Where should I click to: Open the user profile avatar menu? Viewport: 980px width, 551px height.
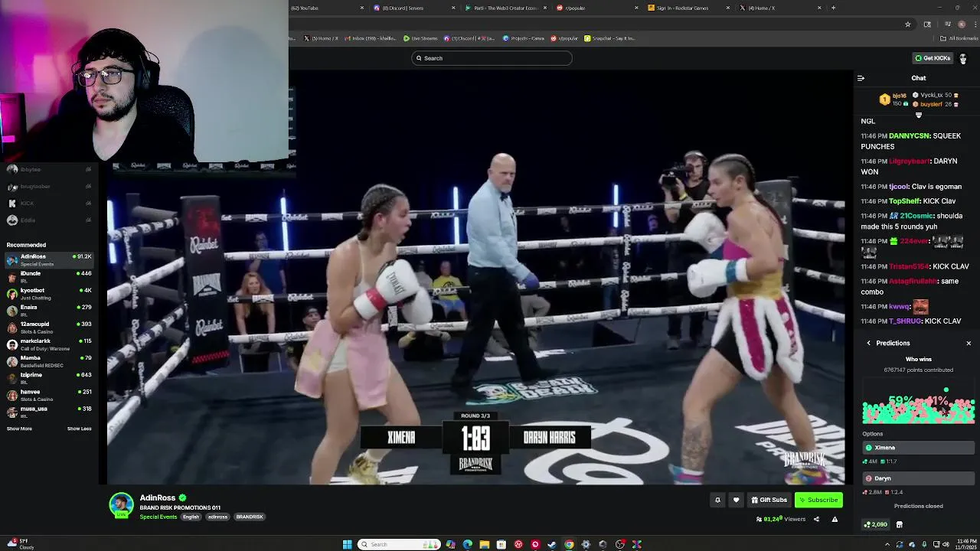coord(962,58)
